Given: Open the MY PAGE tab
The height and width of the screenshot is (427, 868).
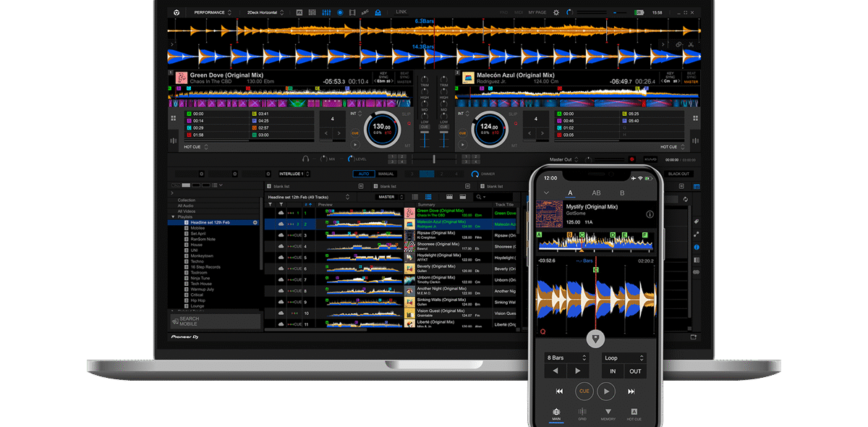Looking at the screenshot, I should point(537,12).
